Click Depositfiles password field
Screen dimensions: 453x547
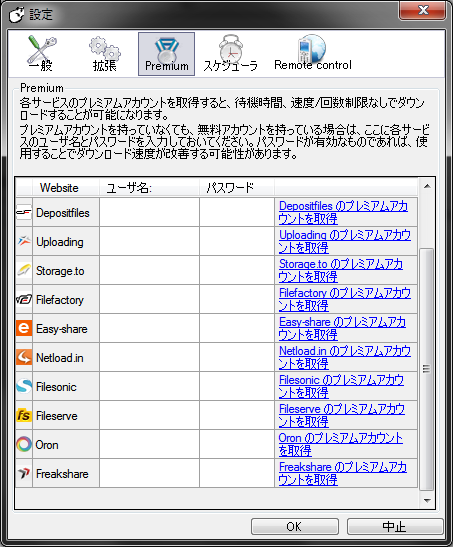point(237,212)
